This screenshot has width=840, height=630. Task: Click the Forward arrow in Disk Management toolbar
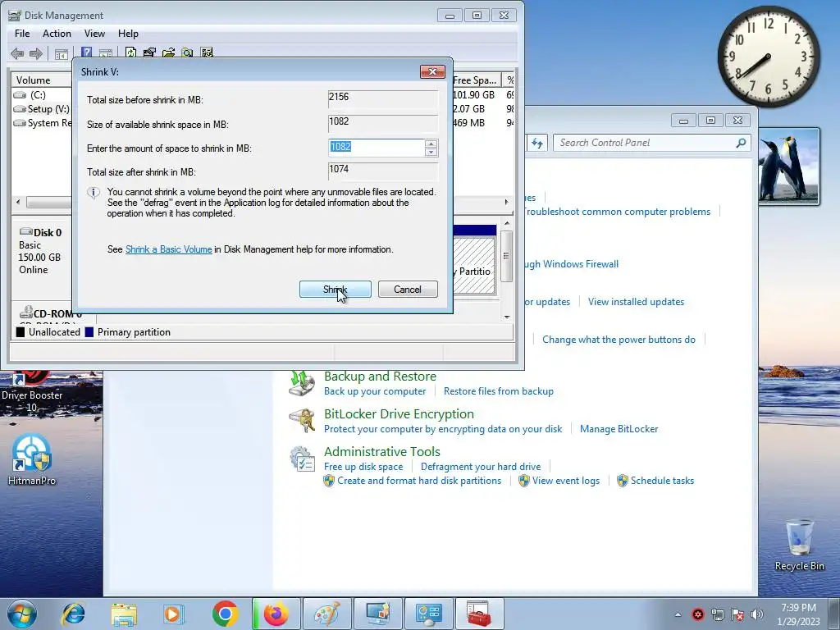point(36,53)
